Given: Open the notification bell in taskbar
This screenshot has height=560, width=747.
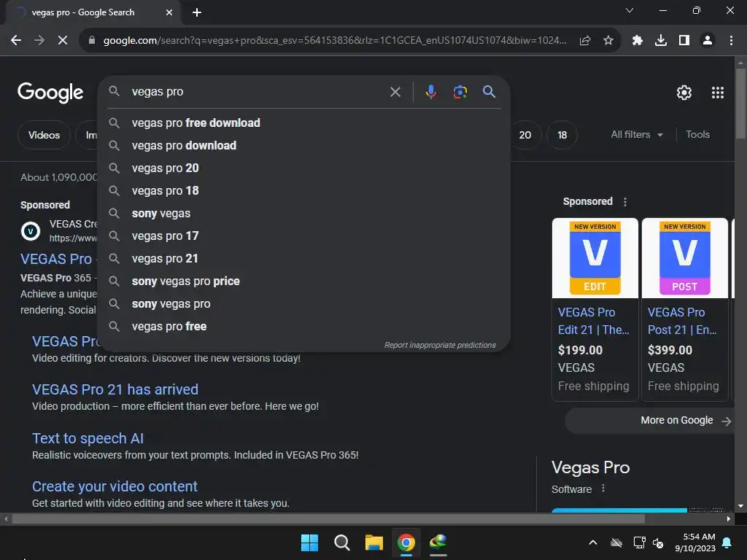Looking at the screenshot, I should tap(727, 542).
